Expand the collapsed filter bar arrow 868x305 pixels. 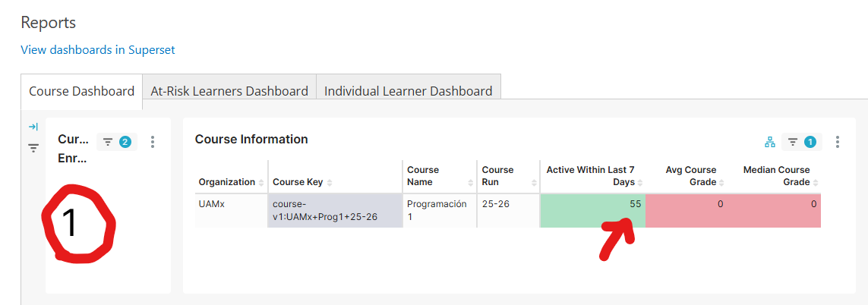(33, 127)
